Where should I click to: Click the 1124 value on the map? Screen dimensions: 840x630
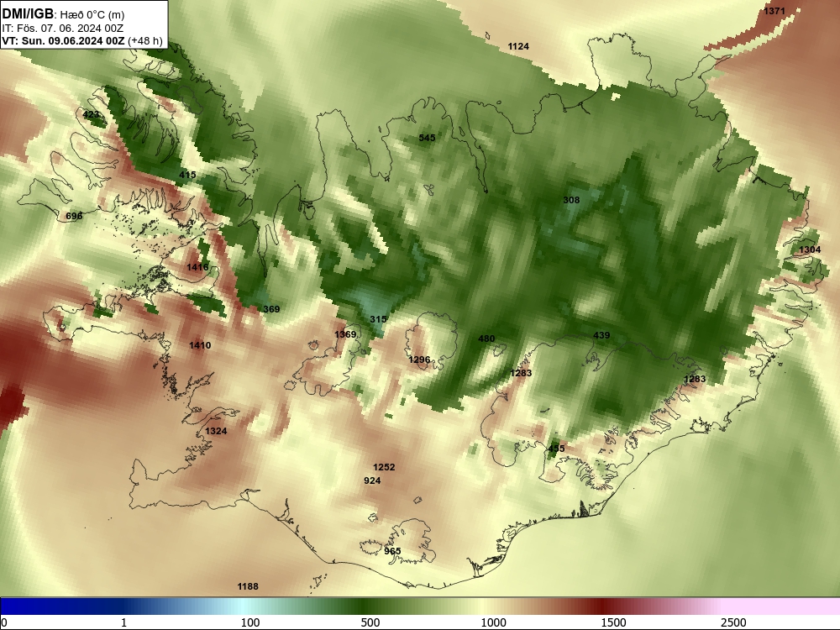pyautogui.click(x=518, y=46)
